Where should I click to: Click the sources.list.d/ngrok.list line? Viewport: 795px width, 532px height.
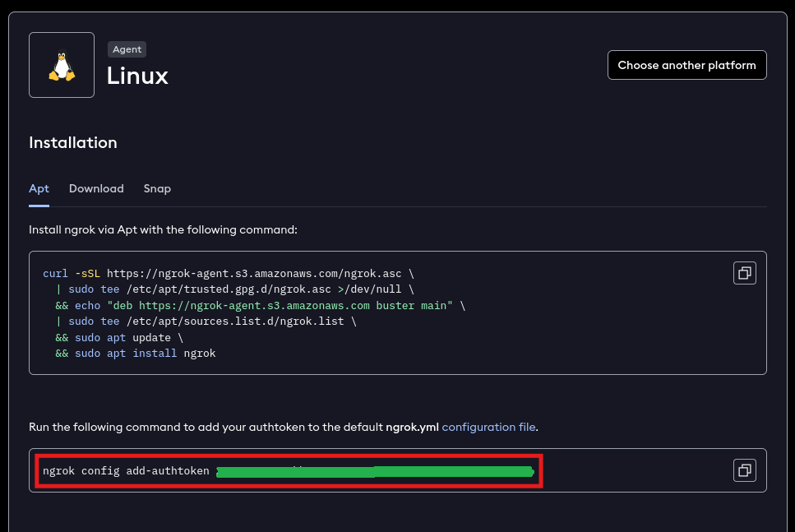[x=206, y=321]
